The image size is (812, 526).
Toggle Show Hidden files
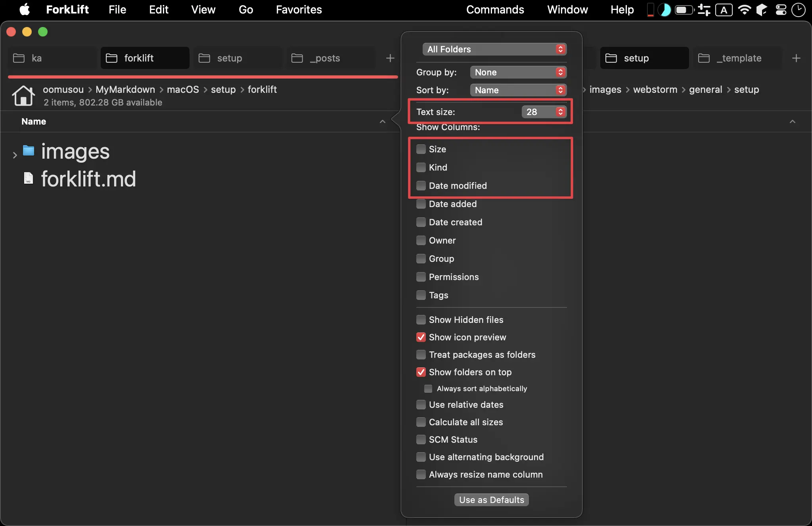(x=421, y=320)
